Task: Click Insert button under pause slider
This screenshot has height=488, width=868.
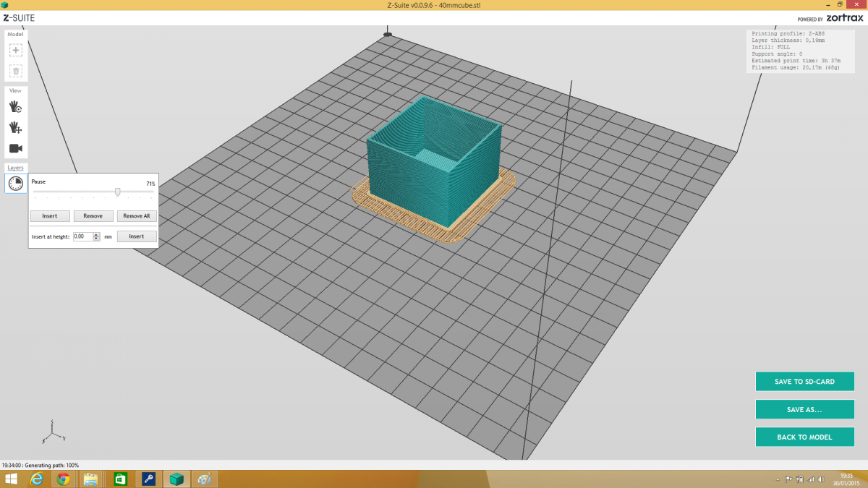Action: [50, 216]
